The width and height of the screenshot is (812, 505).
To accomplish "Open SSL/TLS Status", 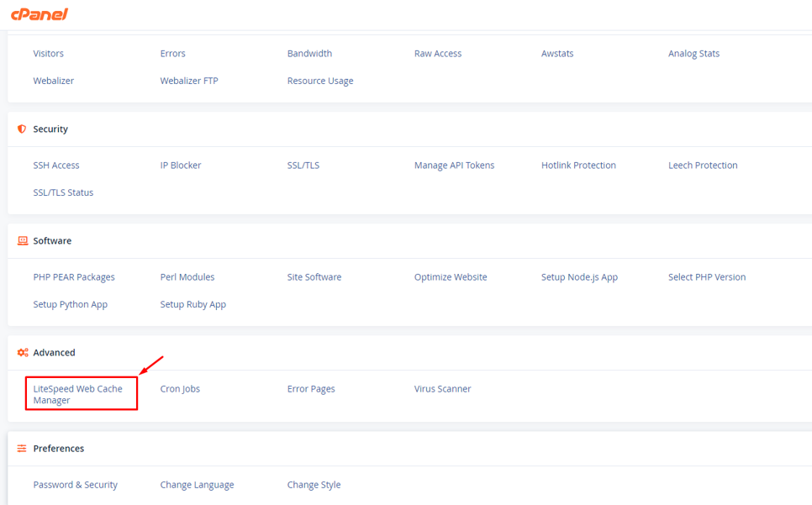I will coord(63,192).
